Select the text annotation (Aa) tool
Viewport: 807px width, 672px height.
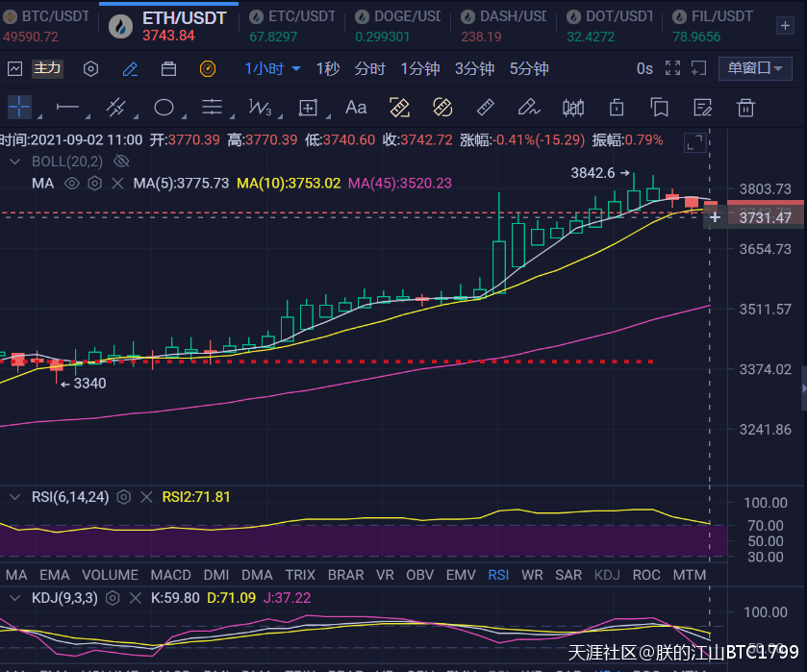pos(356,108)
